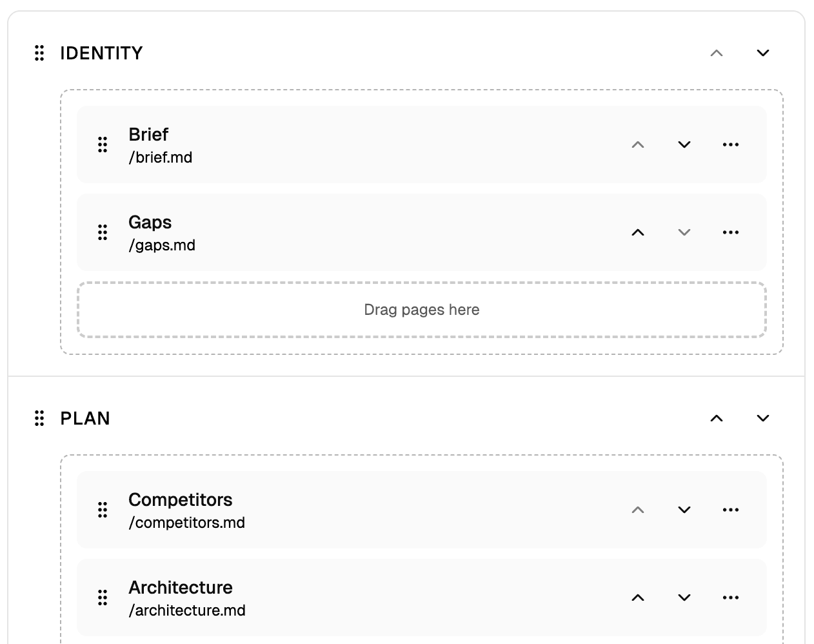Open the Gaps page ellipsis menu
The image size is (814, 644).
coord(730,232)
